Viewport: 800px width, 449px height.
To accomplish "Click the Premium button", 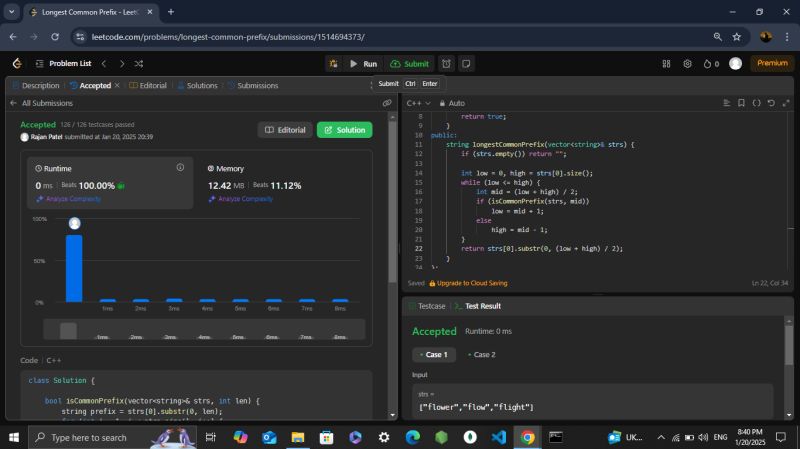I will point(772,63).
